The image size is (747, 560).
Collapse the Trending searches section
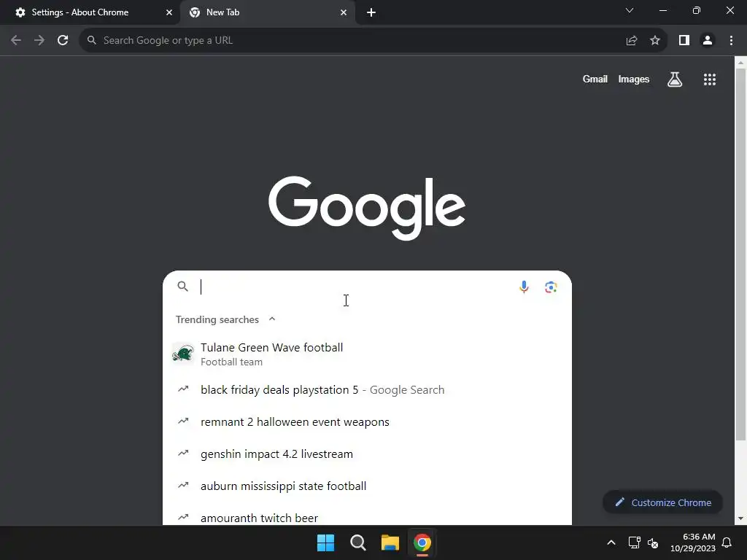pyautogui.click(x=272, y=319)
